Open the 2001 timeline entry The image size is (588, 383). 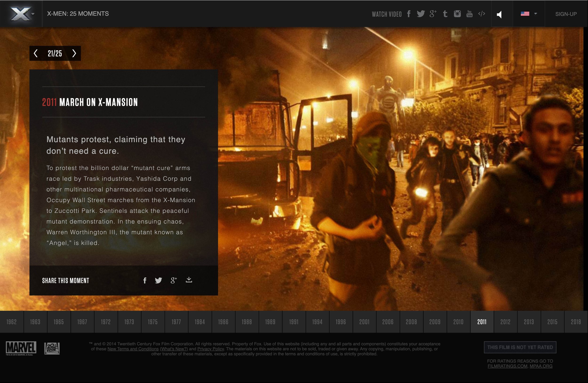click(x=364, y=322)
